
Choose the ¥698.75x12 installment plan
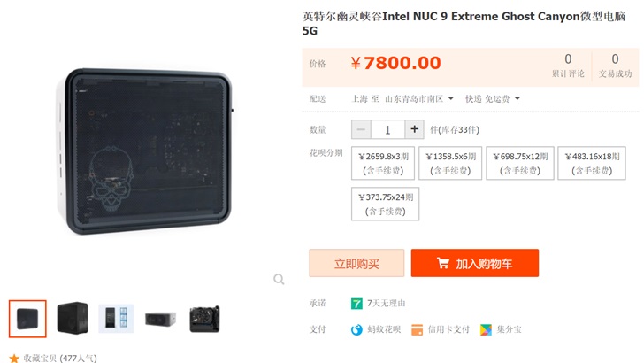tap(520, 163)
